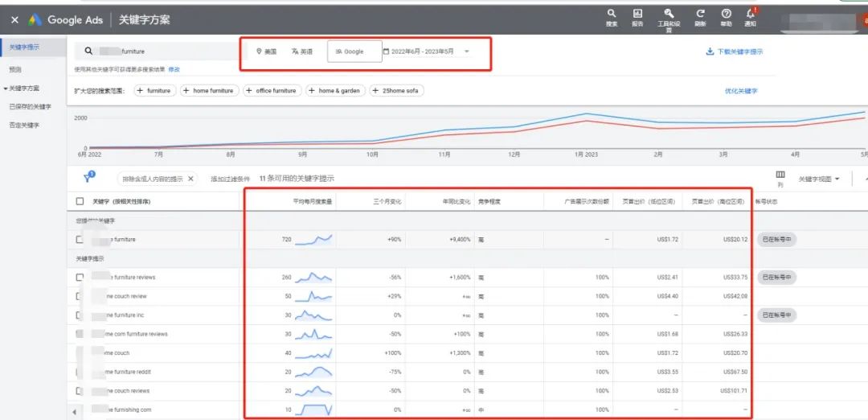This screenshot has width=868, height=420.
Task: Tick the select-all checkbox in table header
Action: 80,201
